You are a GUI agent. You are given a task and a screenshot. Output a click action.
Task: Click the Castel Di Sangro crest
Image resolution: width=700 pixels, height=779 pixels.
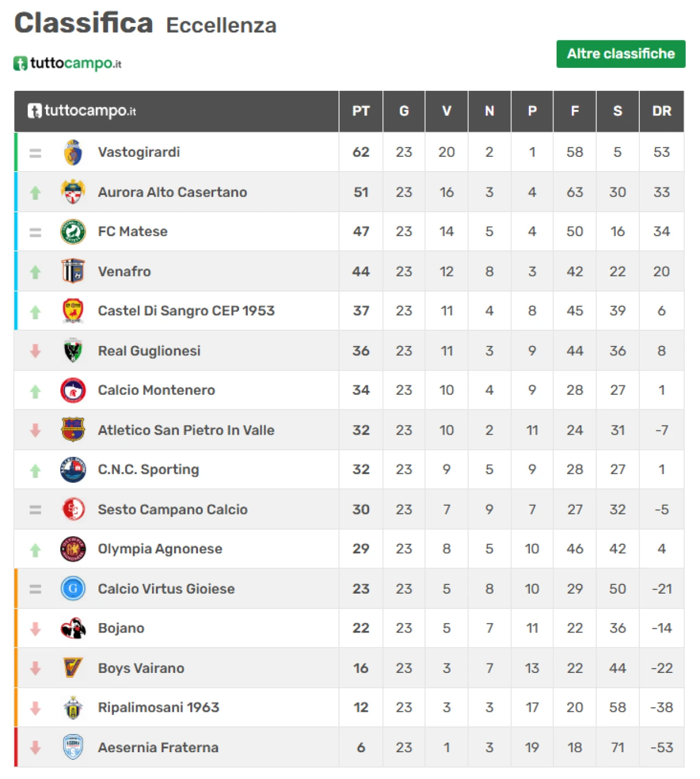[73, 311]
